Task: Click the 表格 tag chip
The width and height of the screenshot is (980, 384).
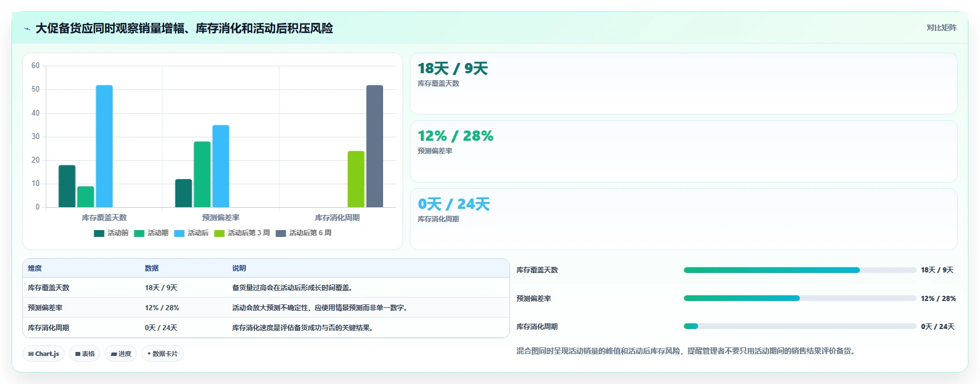Action: [x=85, y=354]
